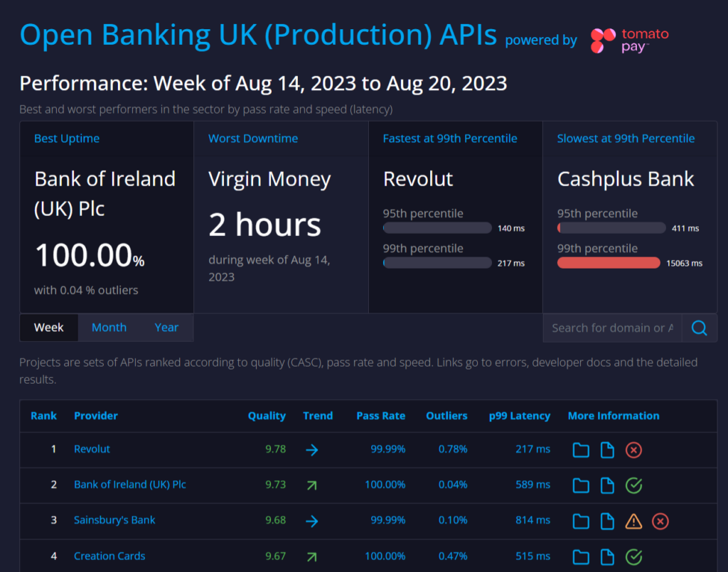Image resolution: width=728 pixels, height=572 pixels.
Task: Click green check icon for Creation Cards
Action: tap(633, 557)
